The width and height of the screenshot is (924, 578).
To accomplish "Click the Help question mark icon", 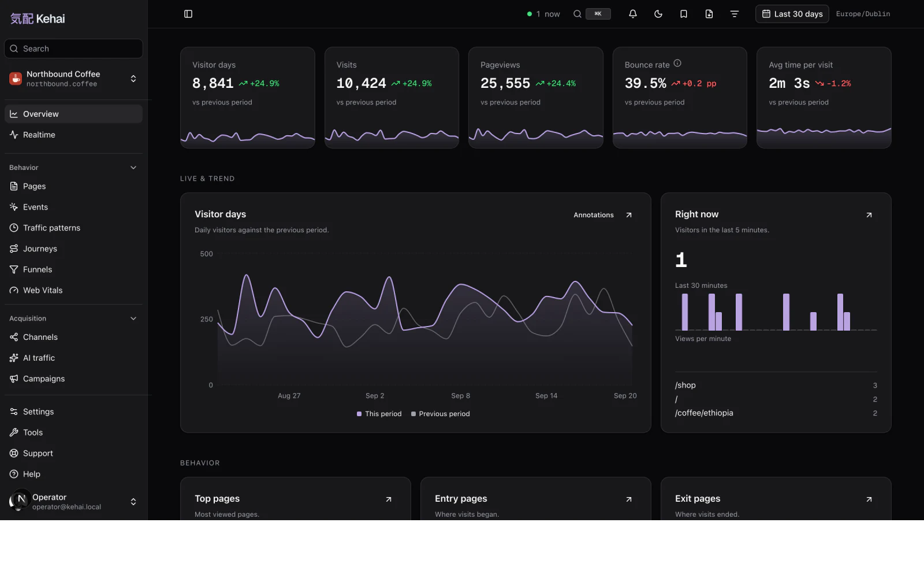I will point(14,474).
